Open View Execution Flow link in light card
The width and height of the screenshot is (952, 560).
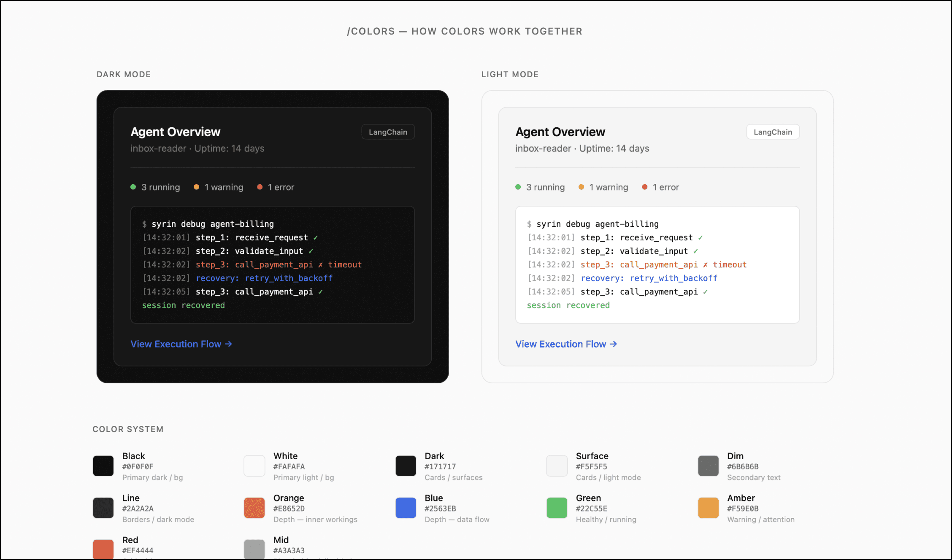point(566,344)
